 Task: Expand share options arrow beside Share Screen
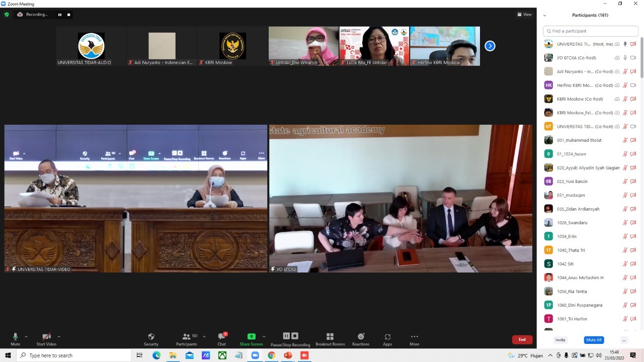264,336
